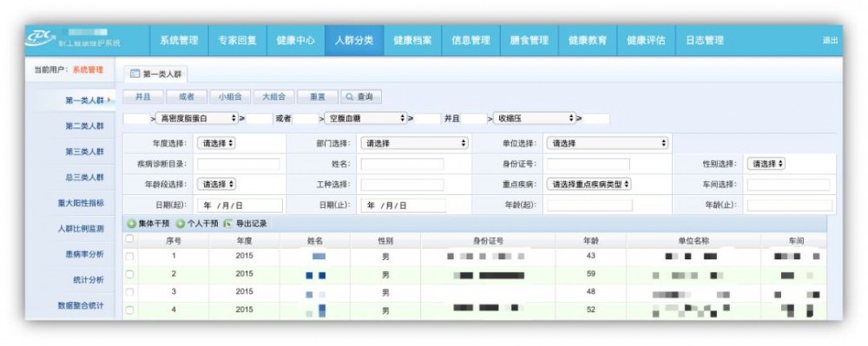Open the 专家回复 top menu
868x346 pixels.
(238, 41)
